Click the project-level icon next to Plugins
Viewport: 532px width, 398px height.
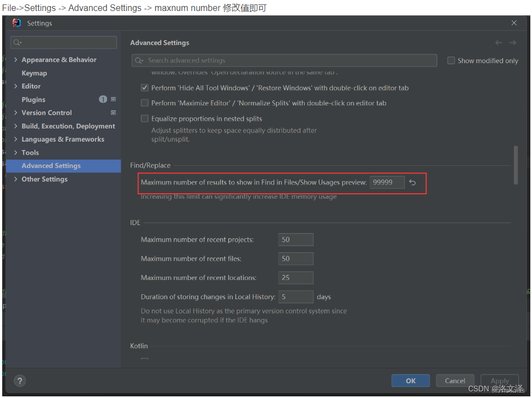coord(113,99)
